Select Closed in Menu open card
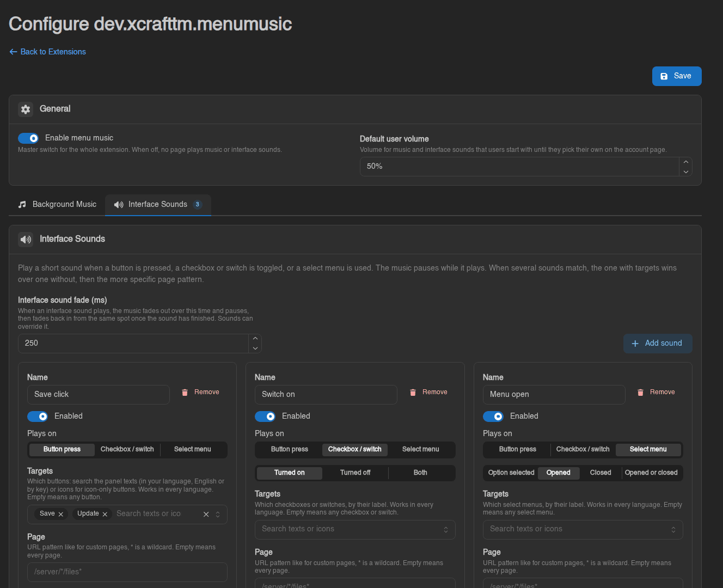 (x=601, y=473)
